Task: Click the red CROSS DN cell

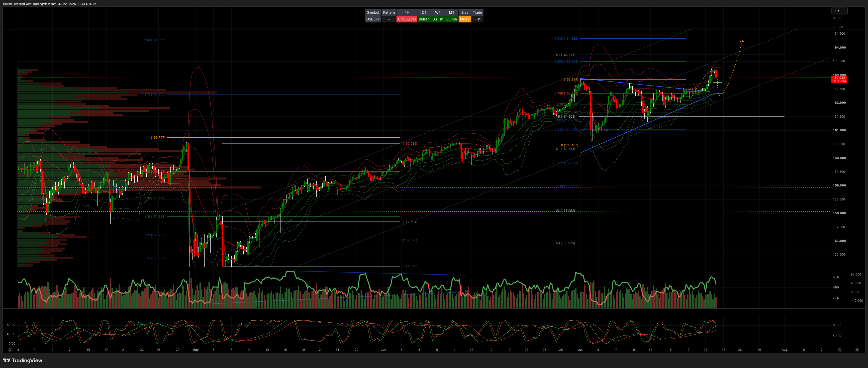Action: tap(407, 19)
